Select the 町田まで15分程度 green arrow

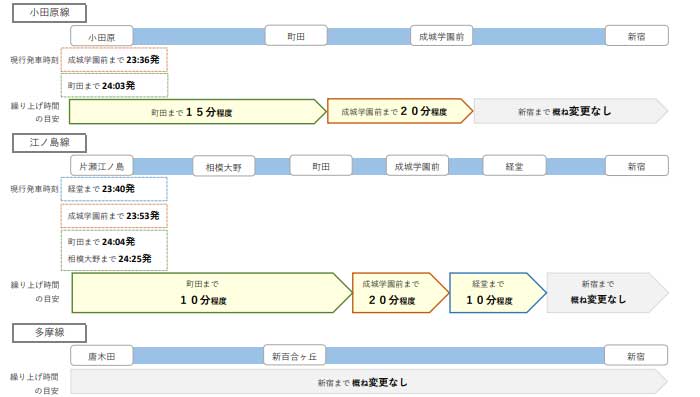(197, 112)
